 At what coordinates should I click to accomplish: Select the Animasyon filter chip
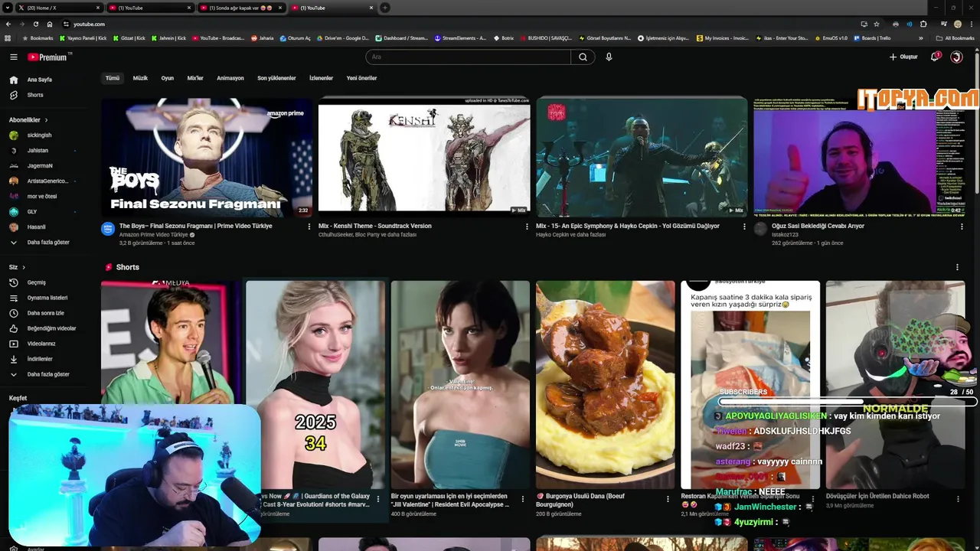[230, 78]
